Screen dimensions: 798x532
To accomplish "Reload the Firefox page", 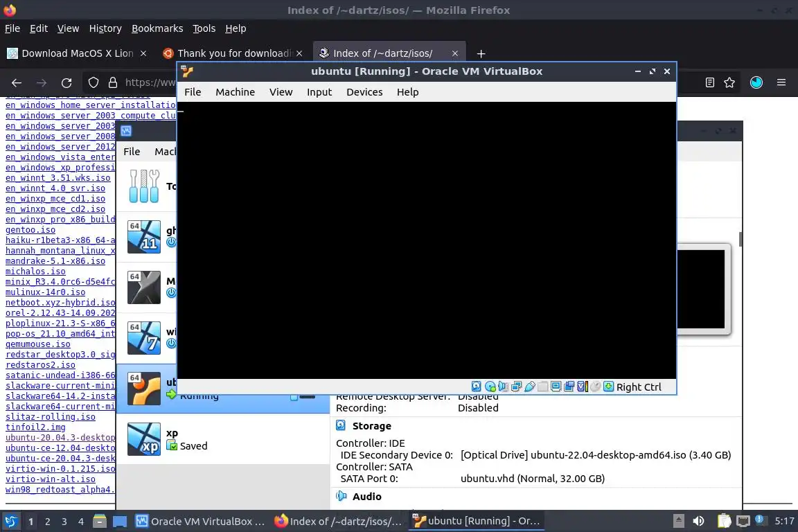I will click(x=66, y=82).
